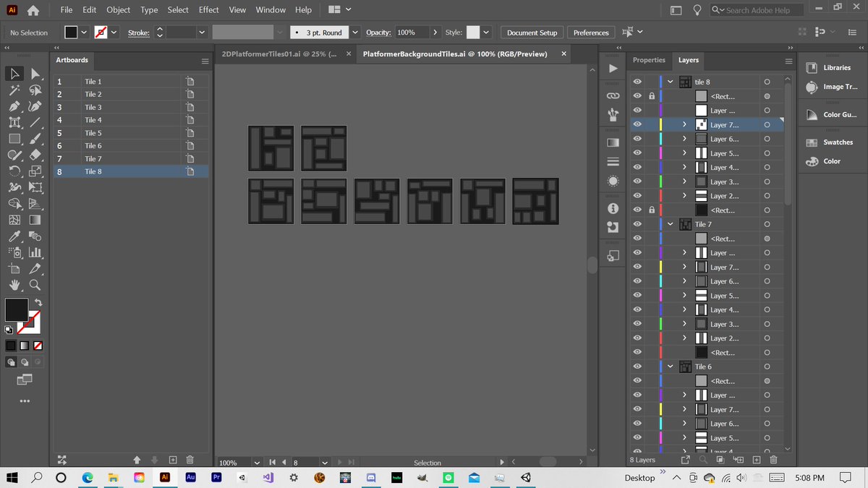Click the Style swatch in control bar
This screenshot has width=868, height=488.
pos(473,33)
